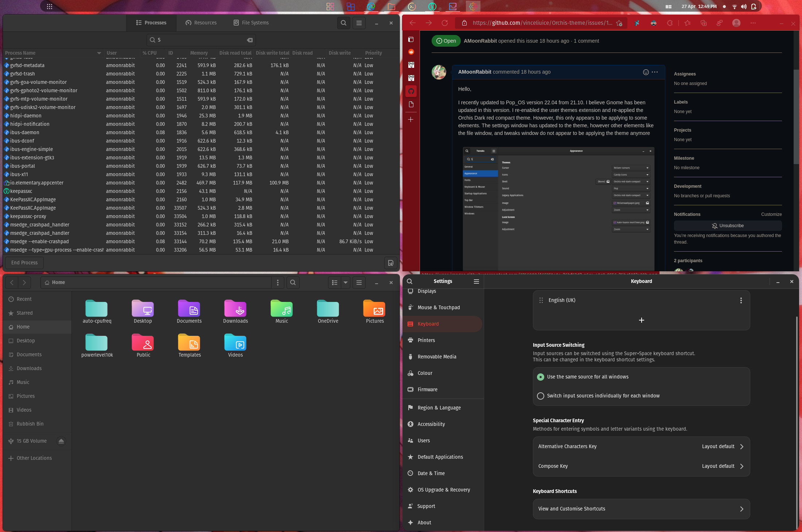This screenshot has height=532, width=802.
Task: Clear the process search field text
Action: tap(250, 40)
